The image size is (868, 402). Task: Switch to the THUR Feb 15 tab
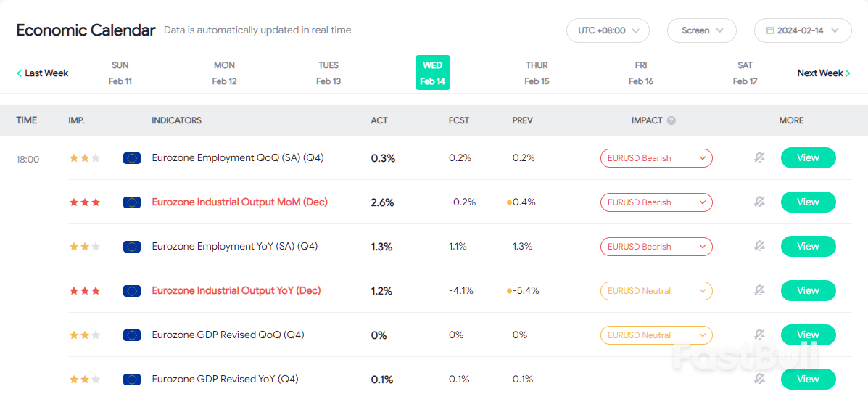click(537, 73)
